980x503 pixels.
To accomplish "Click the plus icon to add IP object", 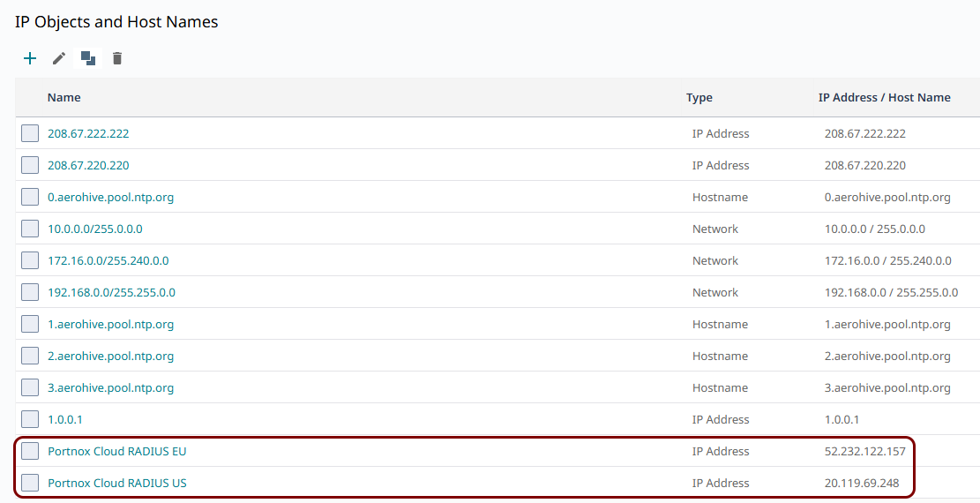I will click(30, 59).
